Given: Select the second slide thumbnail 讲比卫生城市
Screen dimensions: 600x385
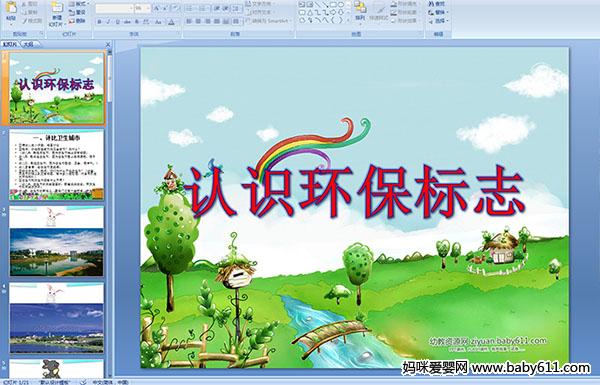Looking at the screenshot, I should point(56,165).
